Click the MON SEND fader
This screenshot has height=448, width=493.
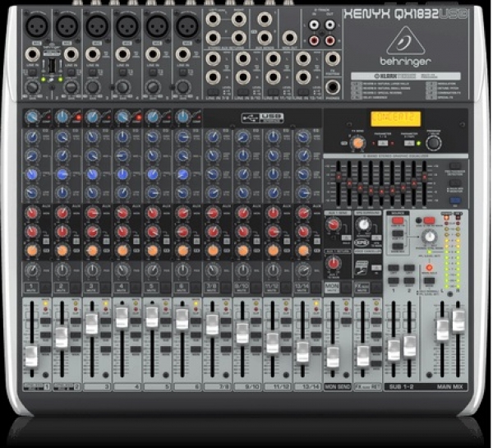[333, 357]
